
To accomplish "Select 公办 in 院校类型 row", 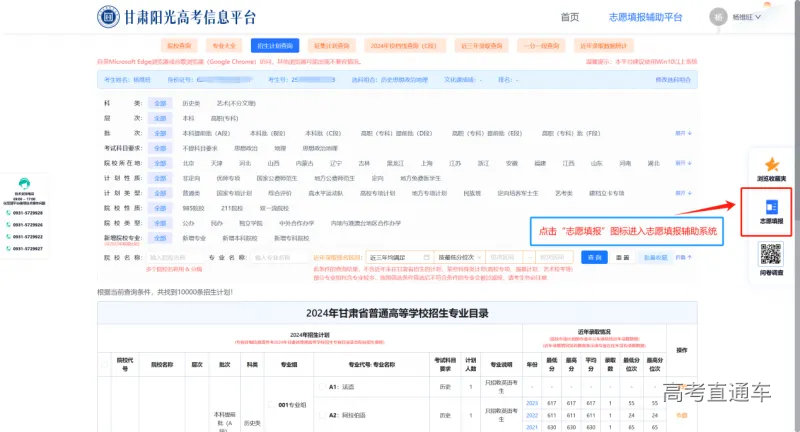I will point(189,223).
